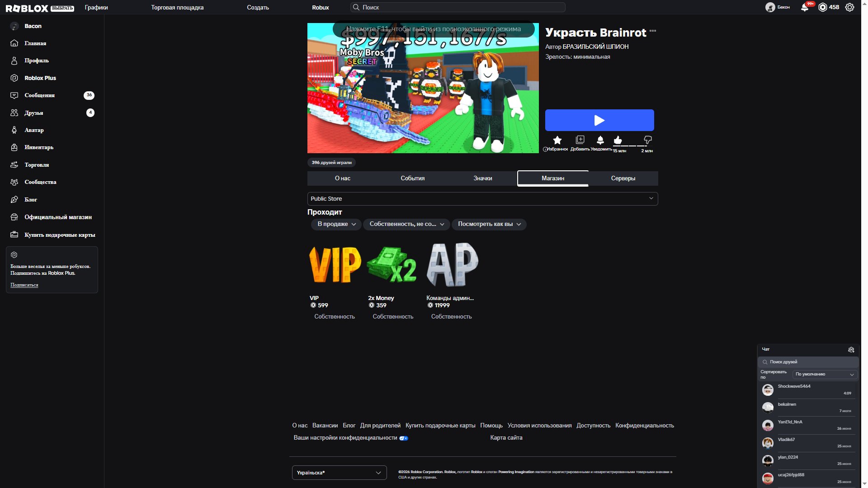Open chat with Shockwave5464
This screenshot has width=868, height=488.
pos(808,390)
